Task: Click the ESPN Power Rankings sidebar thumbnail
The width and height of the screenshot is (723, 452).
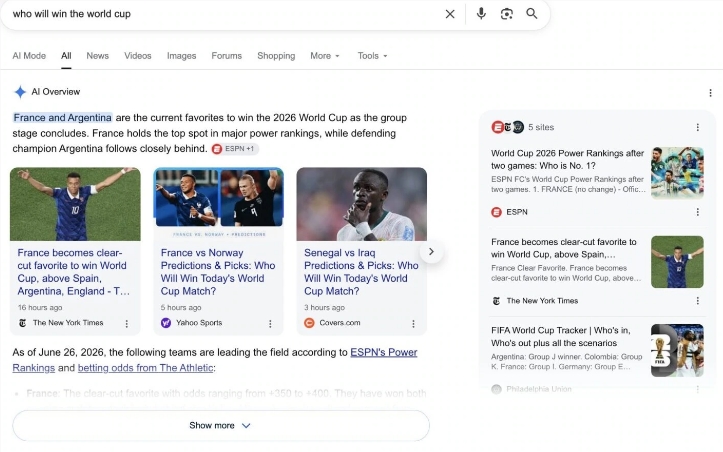Action: pyautogui.click(x=677, y=173)
